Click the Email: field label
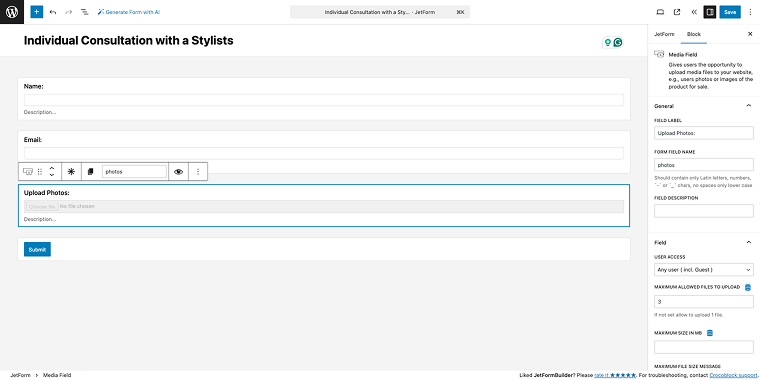 coord(33,140)
